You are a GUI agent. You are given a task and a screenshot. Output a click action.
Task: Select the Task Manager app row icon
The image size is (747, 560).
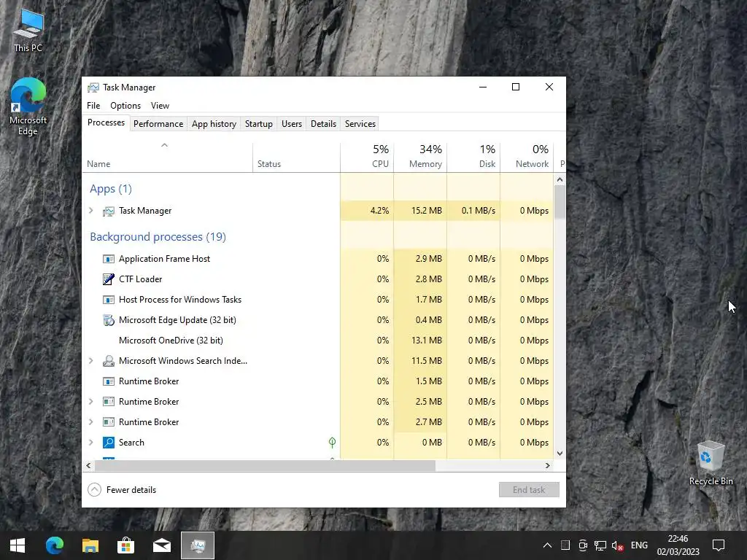[109, 211]
